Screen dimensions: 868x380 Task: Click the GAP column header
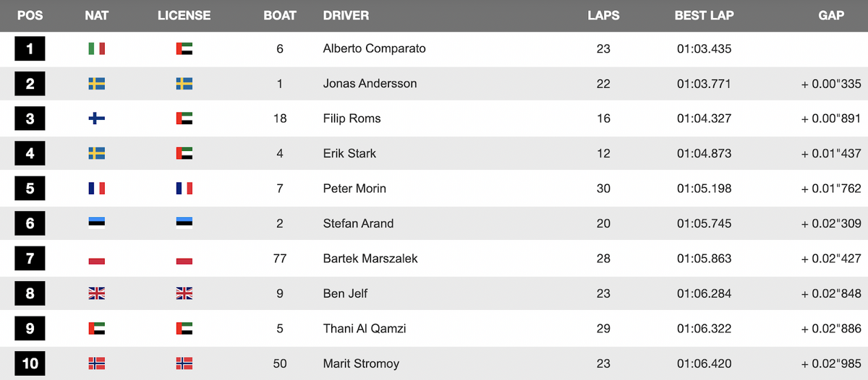point(831,15)
